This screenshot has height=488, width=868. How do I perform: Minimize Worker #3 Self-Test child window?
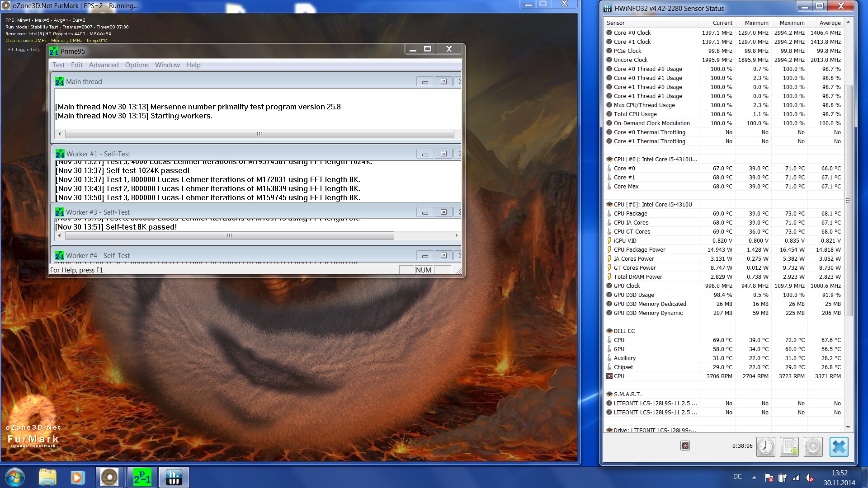pyautogui.click(x=425, y=212)
